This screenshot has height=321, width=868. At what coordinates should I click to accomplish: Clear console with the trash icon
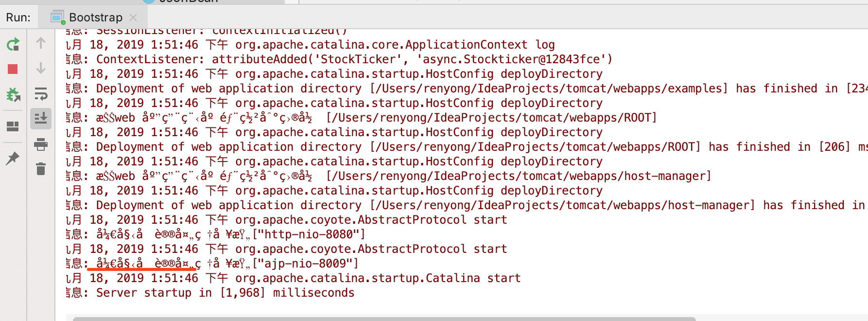41,169
